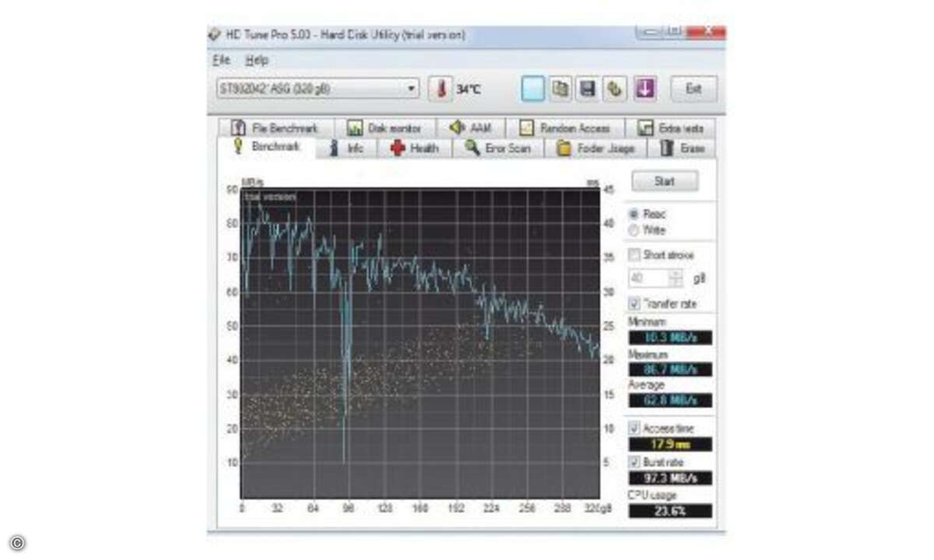The width and height of the screenshot is (934, 560).
Task: Click the purple down-arrow toolbar icon
Action: [x=644, y=89]
